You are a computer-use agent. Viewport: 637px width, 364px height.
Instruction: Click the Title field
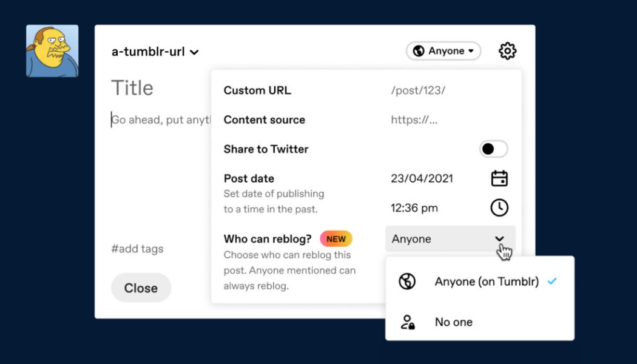[132, 87]
